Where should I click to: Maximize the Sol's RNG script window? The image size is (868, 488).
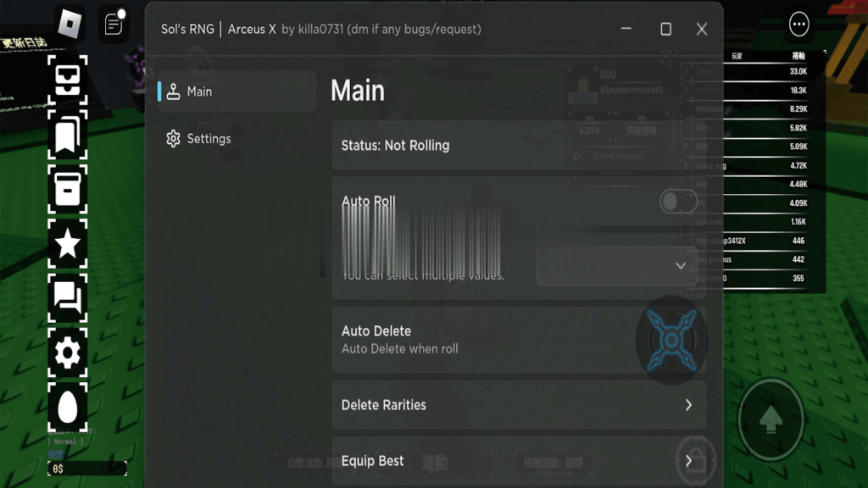point(665,30)
